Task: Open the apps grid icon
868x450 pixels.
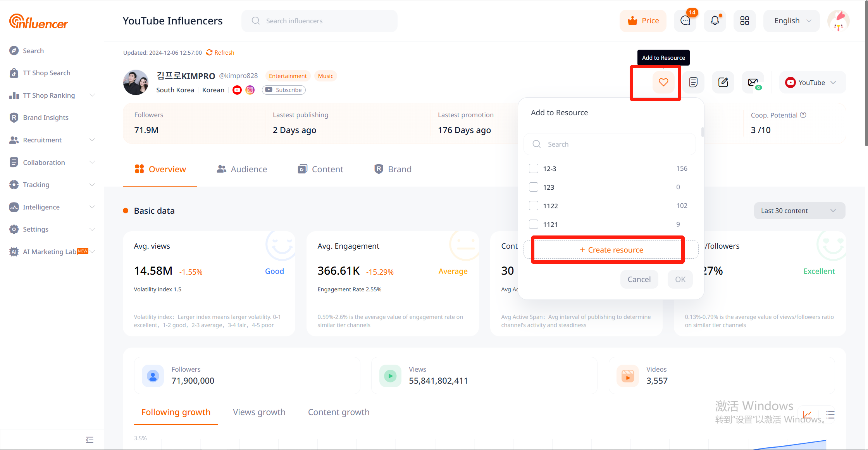Action: pos(744,21)
